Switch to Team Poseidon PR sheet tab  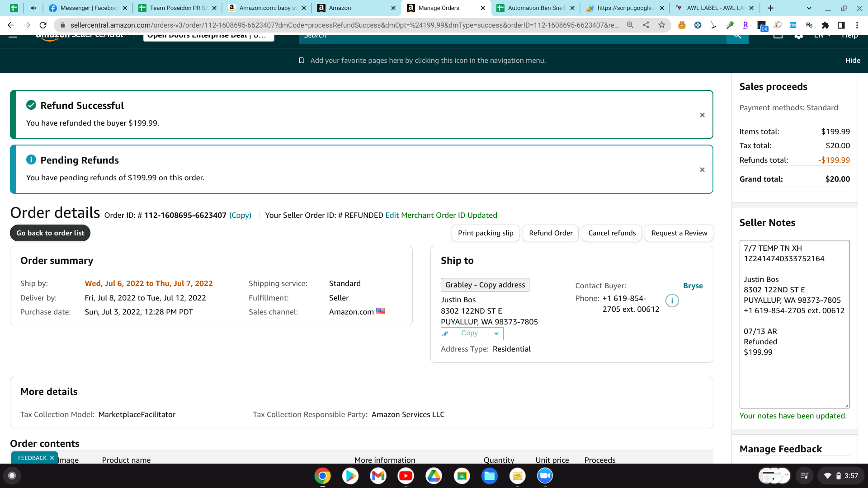(x=178, y=8)
